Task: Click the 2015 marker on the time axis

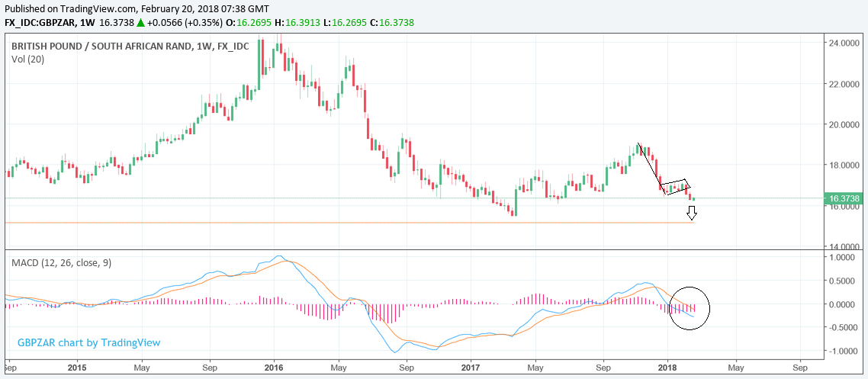Action: point(77,367)
